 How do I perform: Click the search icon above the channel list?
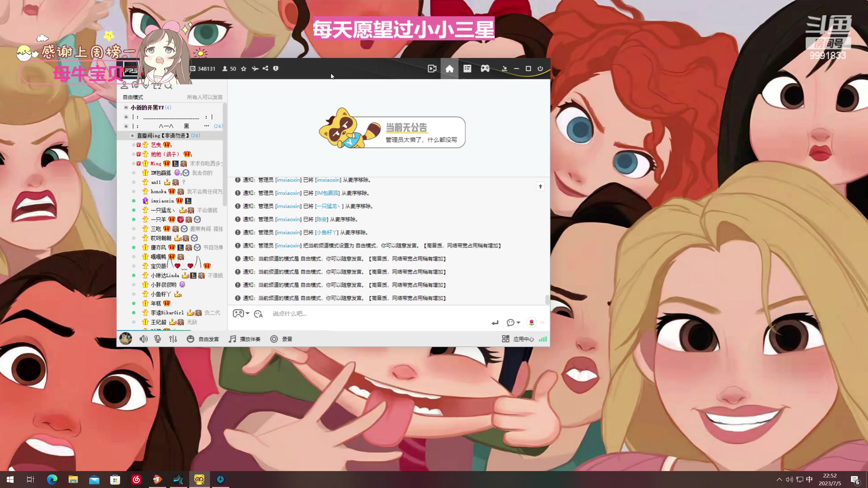click(169, 86)
